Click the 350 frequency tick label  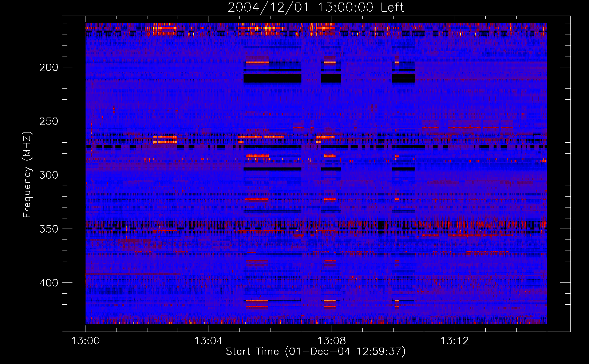pos(49,229)
